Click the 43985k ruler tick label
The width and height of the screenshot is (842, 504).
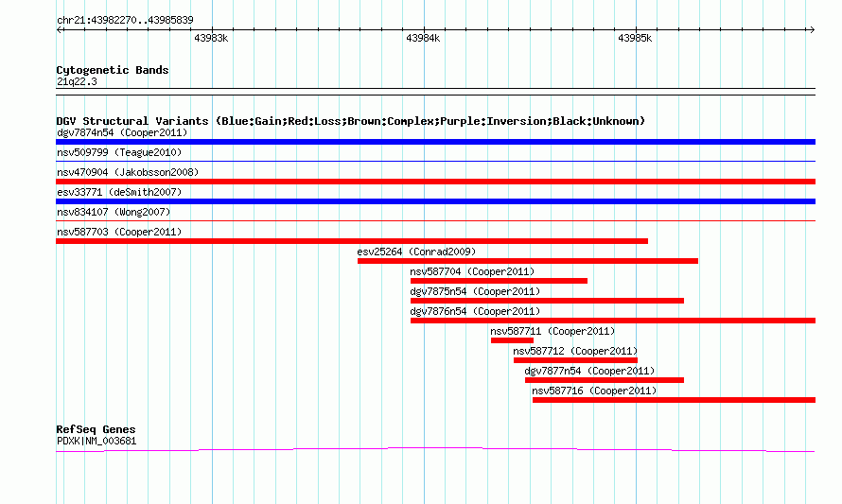point(635,38)
